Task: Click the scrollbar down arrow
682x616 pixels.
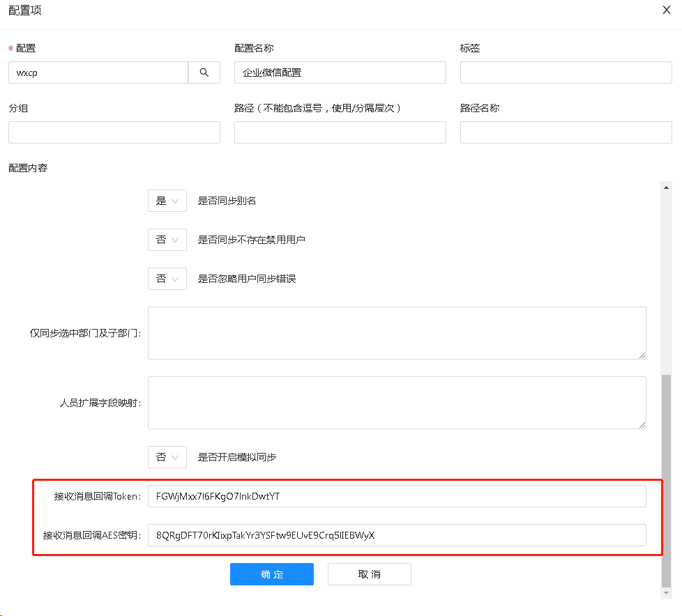Action: click(666, 593)
